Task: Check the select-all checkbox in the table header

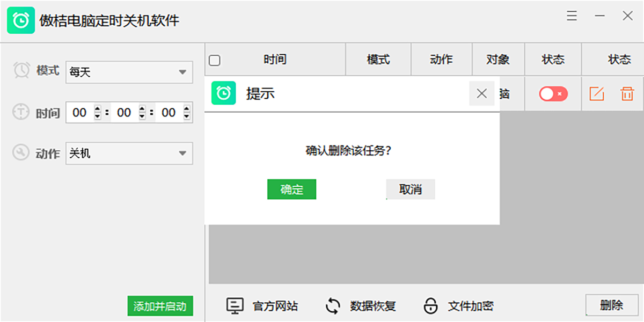Action: (214, 60)
